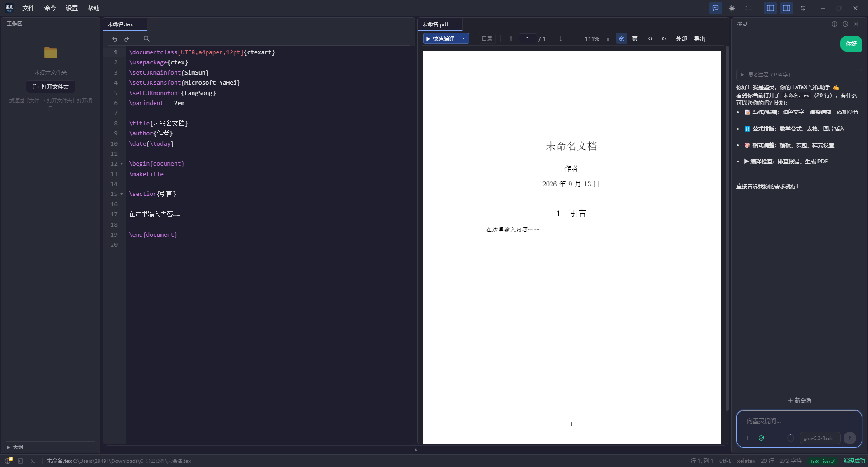Expand the 大纲 outline section
The height and width of the screenshot is (467, 868).
click(15, 447)
